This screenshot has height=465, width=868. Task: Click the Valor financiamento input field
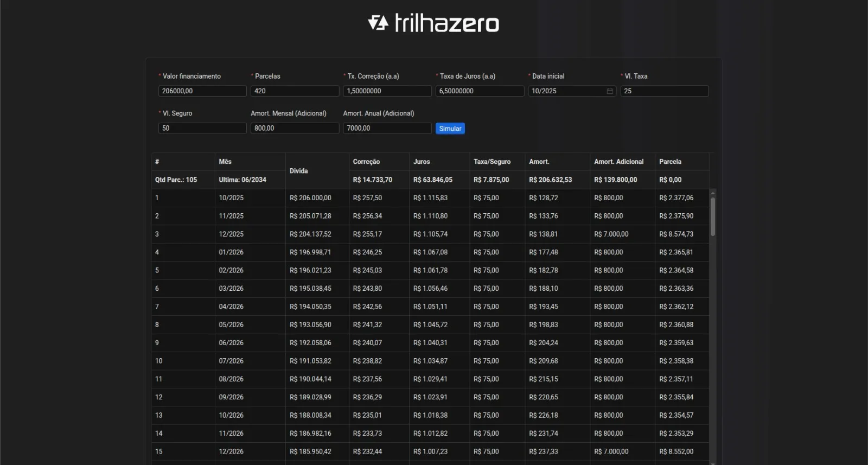pyautogui.click(x=202, y=91)
